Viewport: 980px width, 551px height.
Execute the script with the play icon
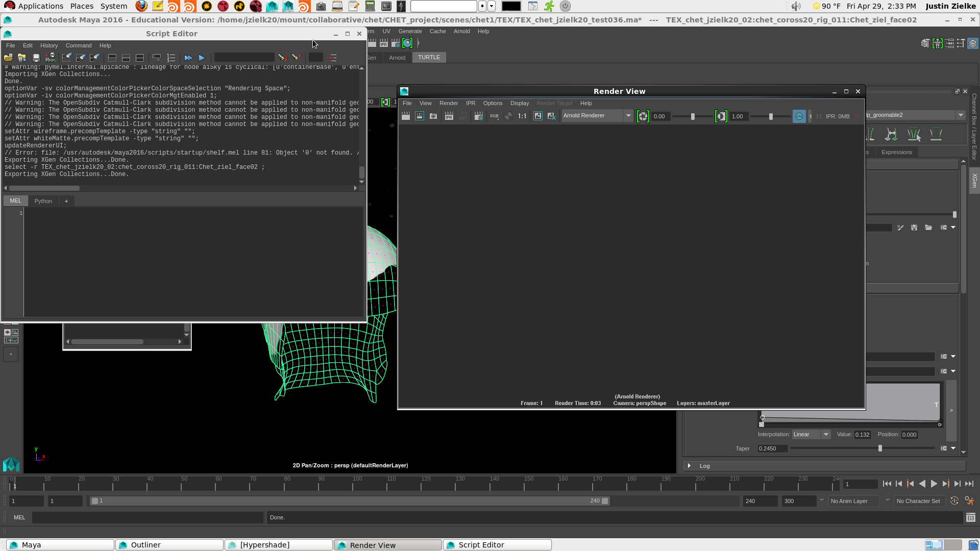[x=202, y=57]
